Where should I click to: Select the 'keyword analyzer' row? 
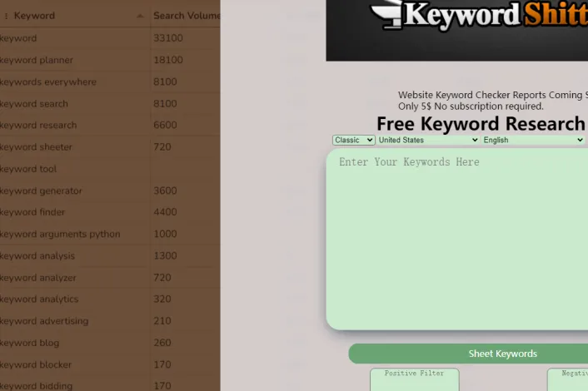110,278
